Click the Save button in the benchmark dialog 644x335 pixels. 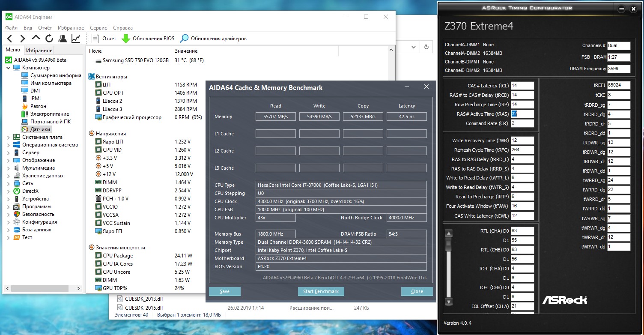(224, 291)
